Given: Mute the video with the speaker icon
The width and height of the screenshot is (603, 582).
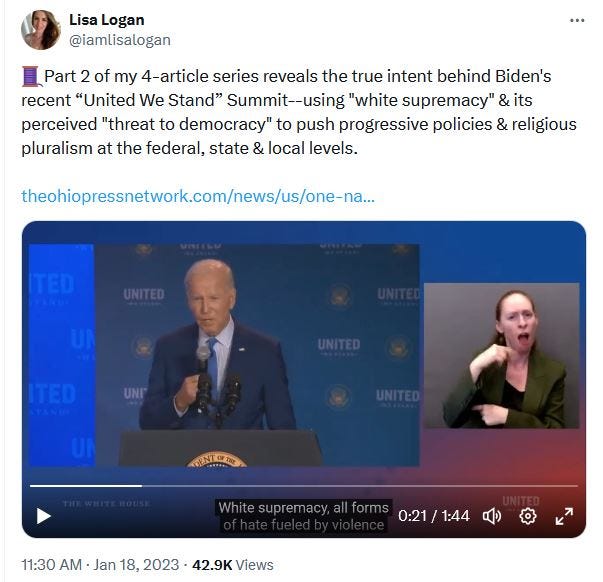Looking at the screenshot, I should [492, 516].
